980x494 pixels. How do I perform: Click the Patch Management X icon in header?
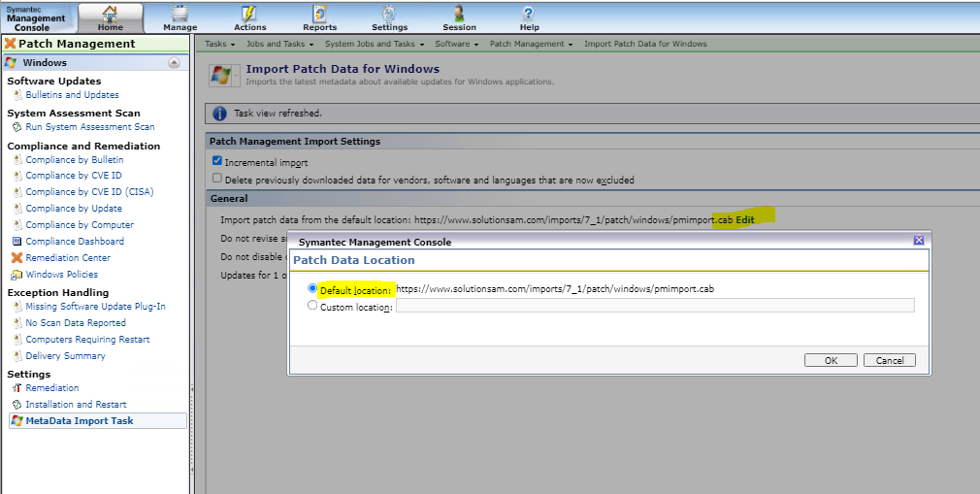pyautogui.click(x=10, y=43)
